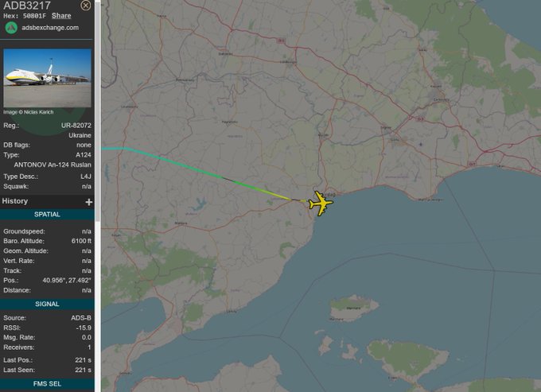Click the hex code 50801F text
This screenshot has height=392, width=541.
coord(34,16)
